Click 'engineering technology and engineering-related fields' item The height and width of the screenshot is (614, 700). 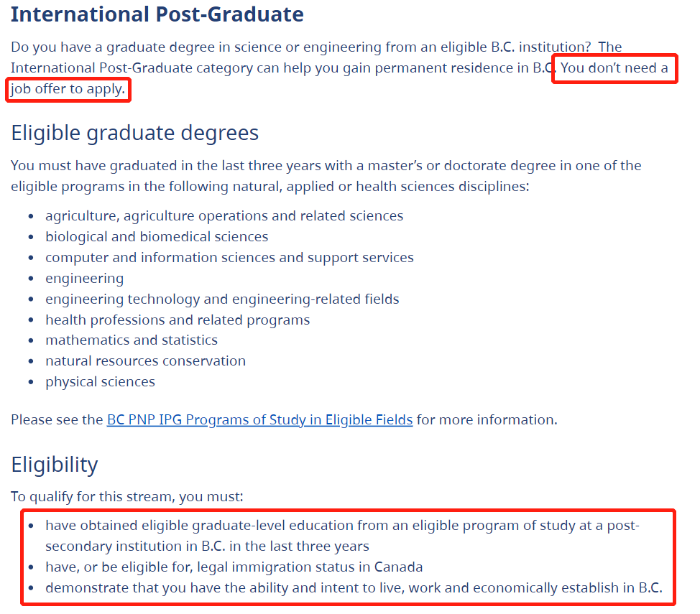pos(222,299)
